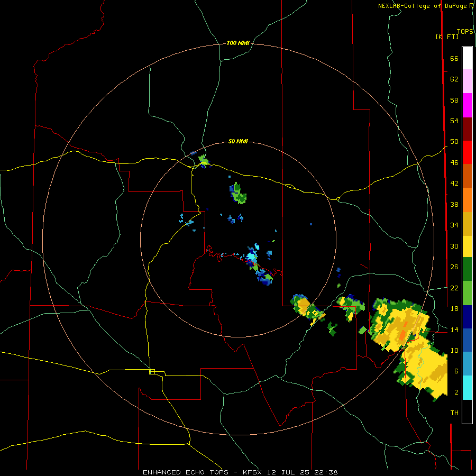Select the burnt orange legend swatch
The width and height of the screenshot is (476, 476).
pyautogui.click(x=467, y=176)
